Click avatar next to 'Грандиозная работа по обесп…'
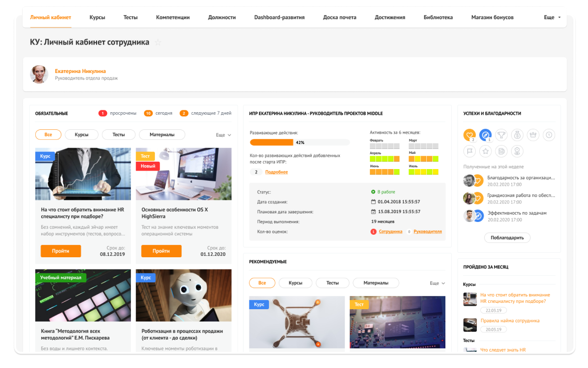Image resolution: width=588 pixels, height=368 pixels. click(x=469, y=198)
